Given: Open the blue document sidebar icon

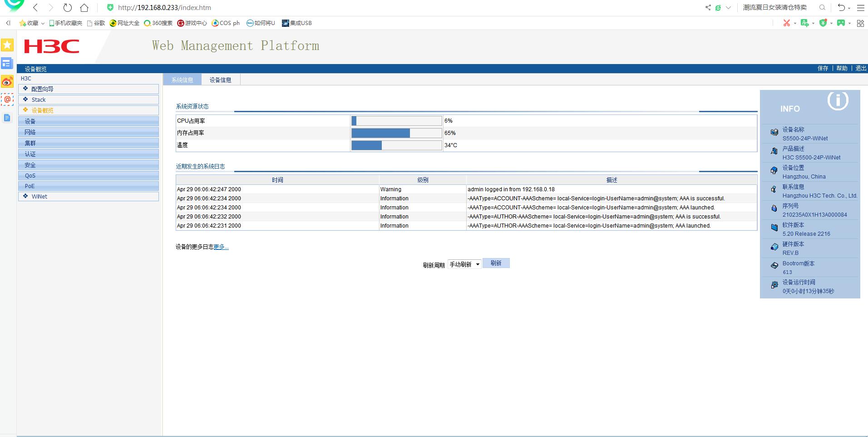Looking at the screenshot, I should point(7,118).
